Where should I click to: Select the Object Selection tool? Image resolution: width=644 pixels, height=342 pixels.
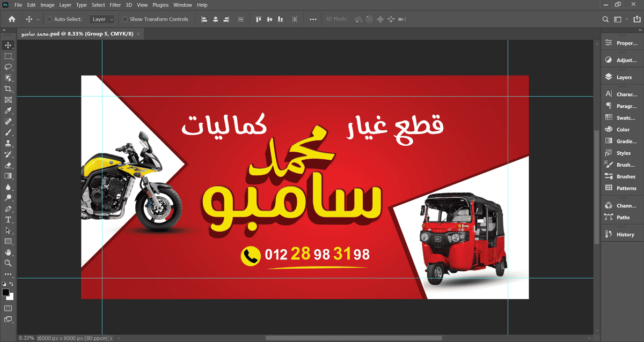point(8,78)
